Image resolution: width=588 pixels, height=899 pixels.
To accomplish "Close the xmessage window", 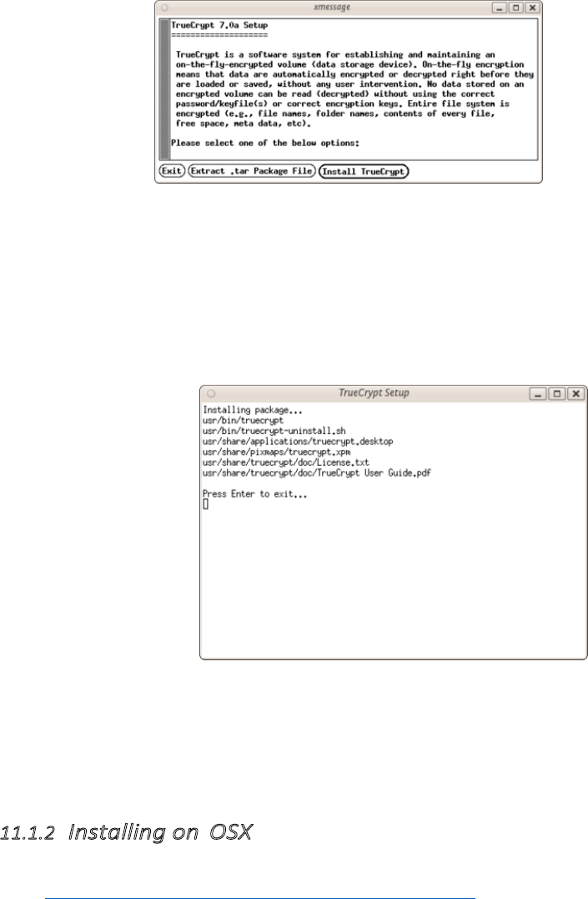I will point(532,8).
